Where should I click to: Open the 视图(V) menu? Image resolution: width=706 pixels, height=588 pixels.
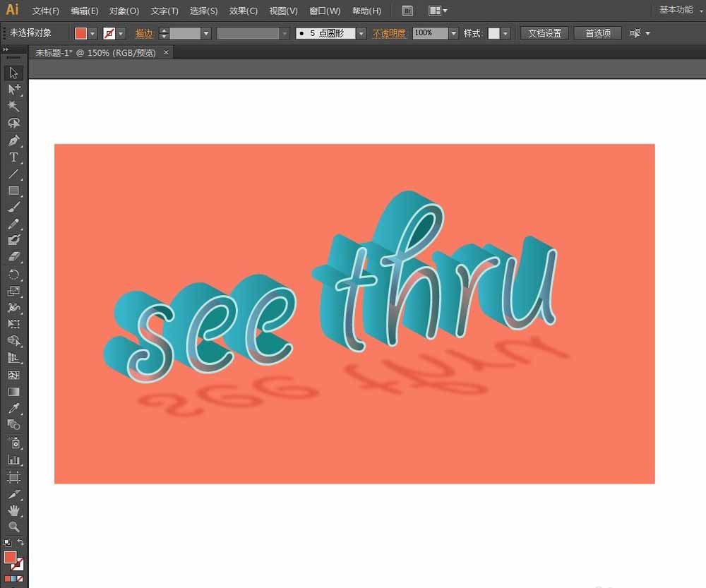tap(283, 11)
